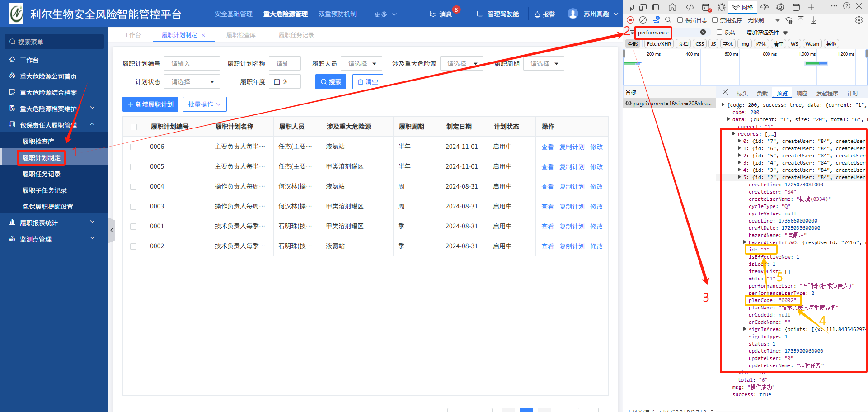Add more tools with plus icon

pos(811,7)
